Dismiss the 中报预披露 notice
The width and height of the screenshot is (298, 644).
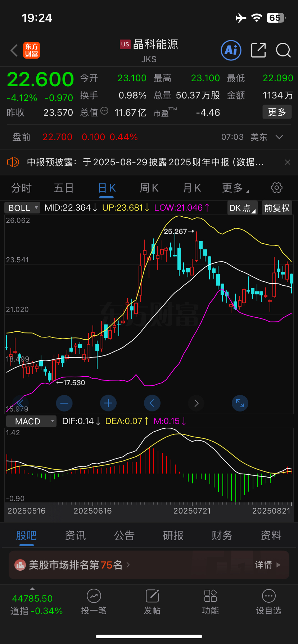click(x=288, y=162)
